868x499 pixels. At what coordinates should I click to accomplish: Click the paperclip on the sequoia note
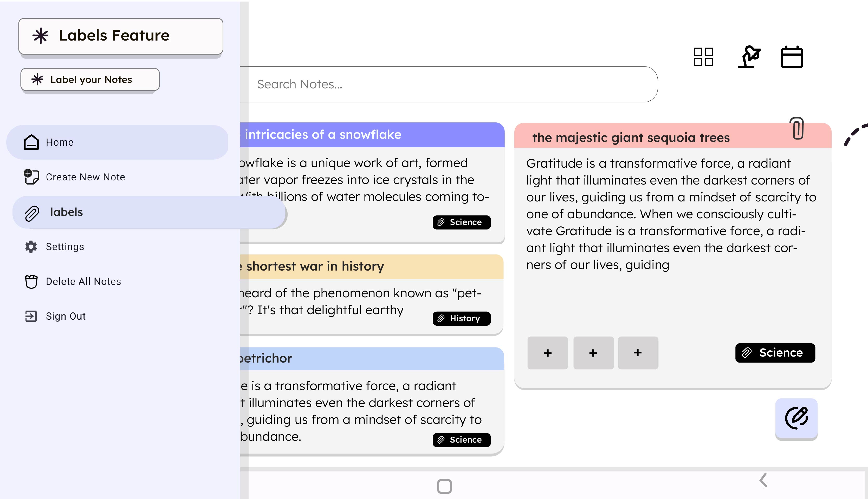coord(797,128)
